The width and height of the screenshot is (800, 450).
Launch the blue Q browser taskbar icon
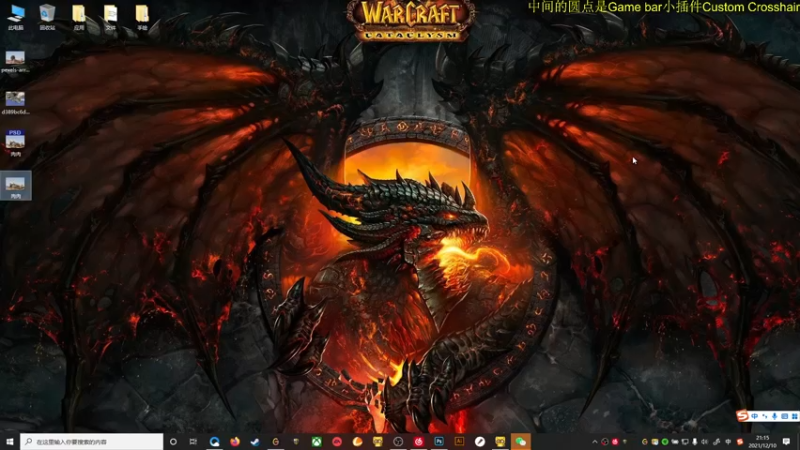(x=214, y=442)
